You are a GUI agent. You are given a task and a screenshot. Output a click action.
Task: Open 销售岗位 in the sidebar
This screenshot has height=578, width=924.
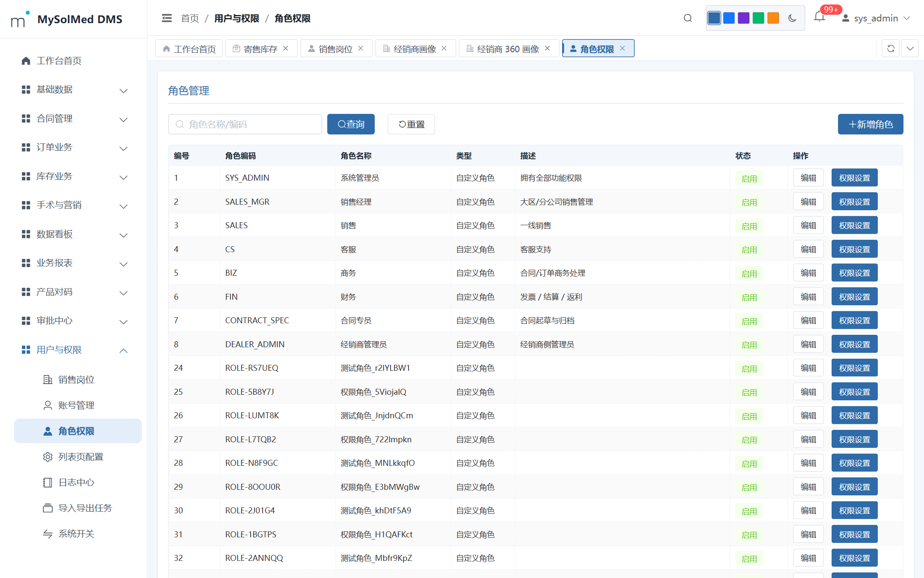point(77,380)
